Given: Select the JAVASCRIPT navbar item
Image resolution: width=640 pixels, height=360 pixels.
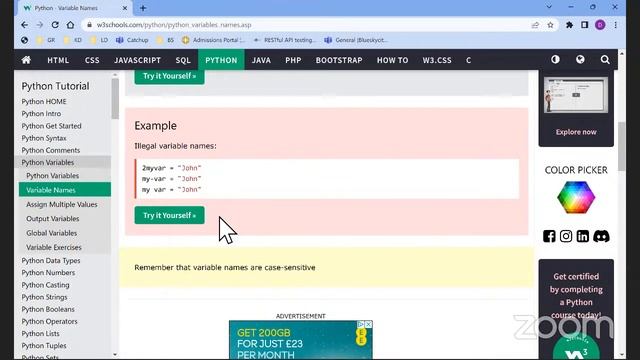Looking at the screenshot, I should click(138, 60).
